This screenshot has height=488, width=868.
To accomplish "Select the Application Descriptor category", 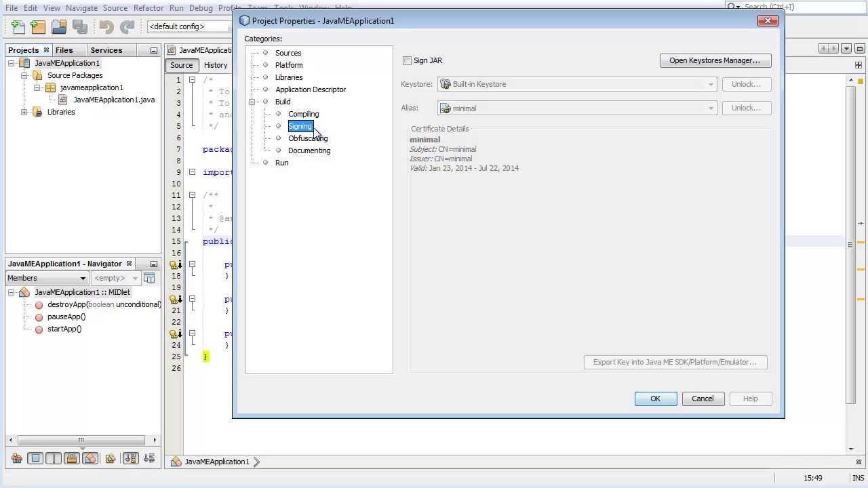I will pos(311,89).
